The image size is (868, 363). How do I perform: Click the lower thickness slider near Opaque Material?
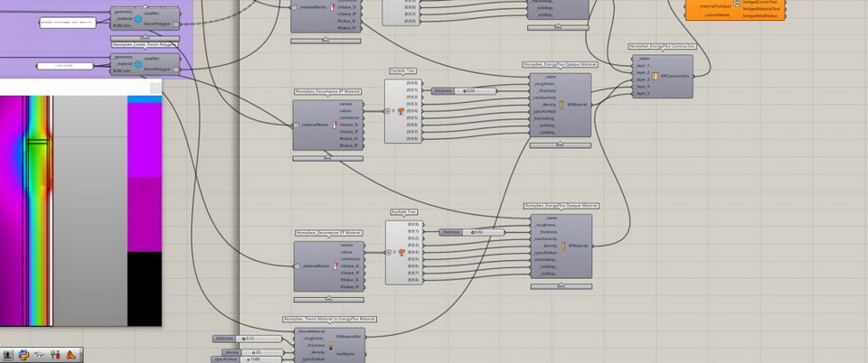click(473, 232)
